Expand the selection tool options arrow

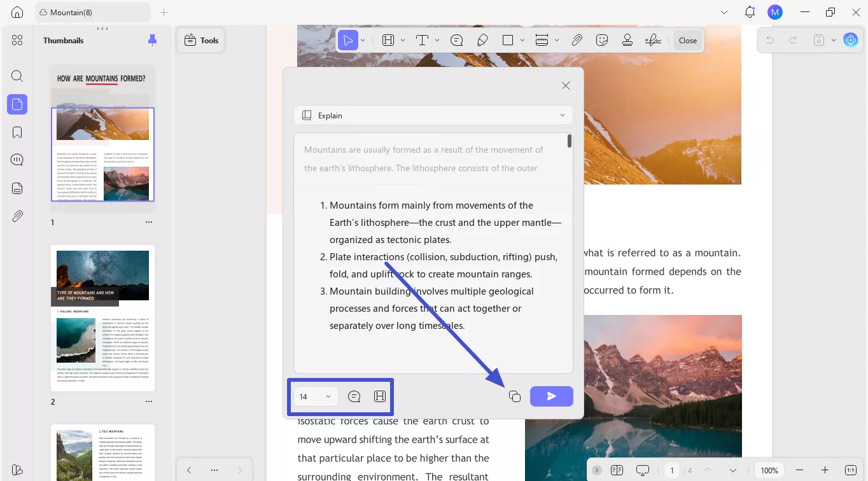[363, 40]
